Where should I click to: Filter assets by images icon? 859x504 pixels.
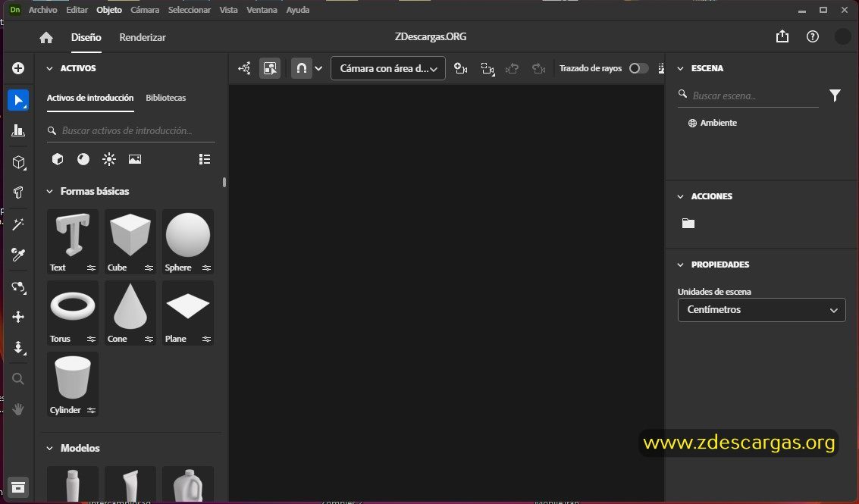click(x=135, y=159)
